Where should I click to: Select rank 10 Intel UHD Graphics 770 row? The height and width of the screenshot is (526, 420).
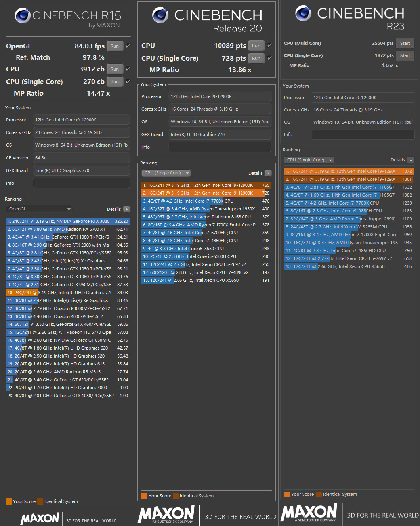(68, 293)
